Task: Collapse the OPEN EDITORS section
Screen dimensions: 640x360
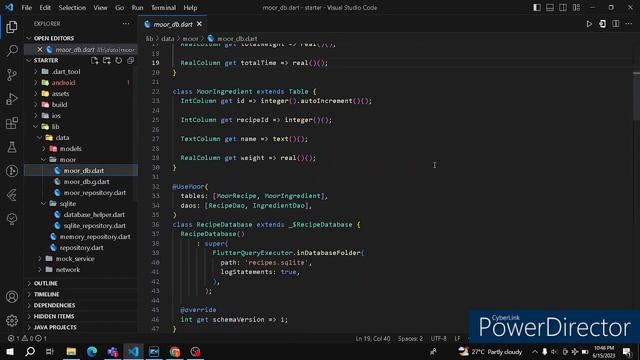Action: [x=80, y=38]
